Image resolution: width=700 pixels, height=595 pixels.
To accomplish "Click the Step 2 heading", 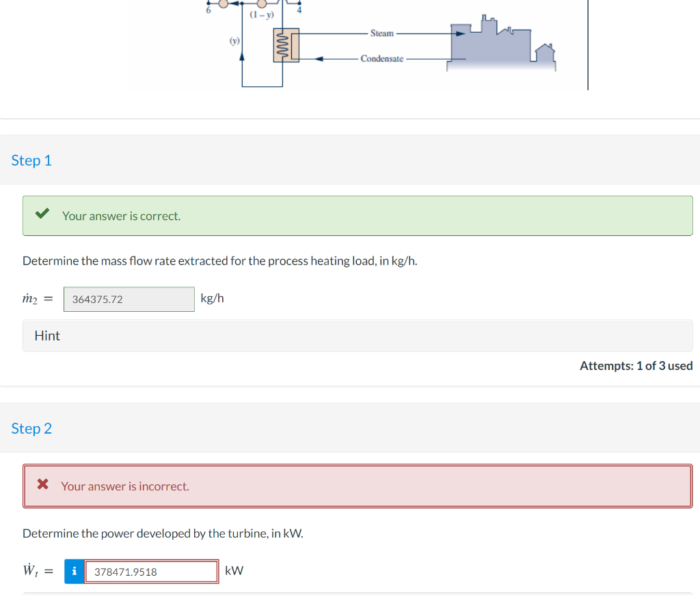I will (31, 428).
